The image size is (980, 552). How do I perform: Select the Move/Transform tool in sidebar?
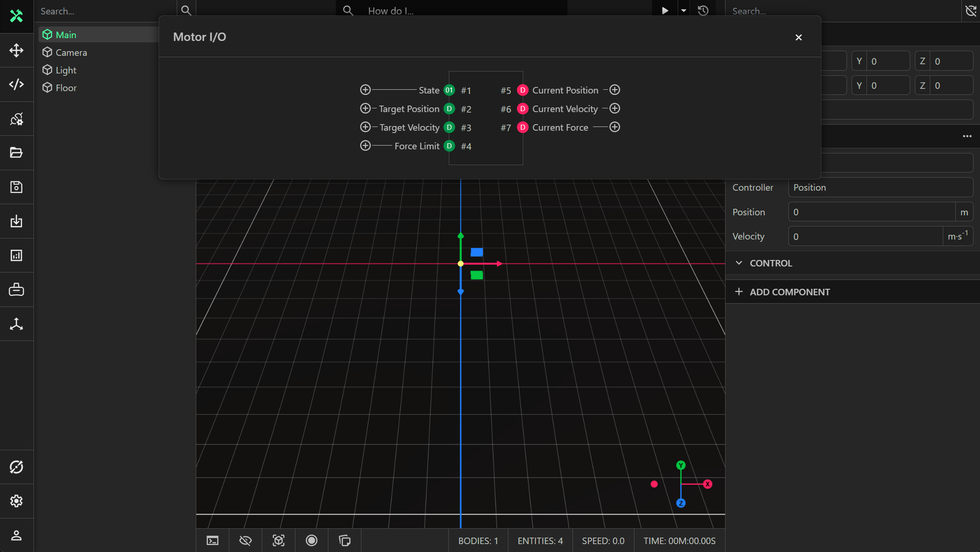click(x=17, y=51)
